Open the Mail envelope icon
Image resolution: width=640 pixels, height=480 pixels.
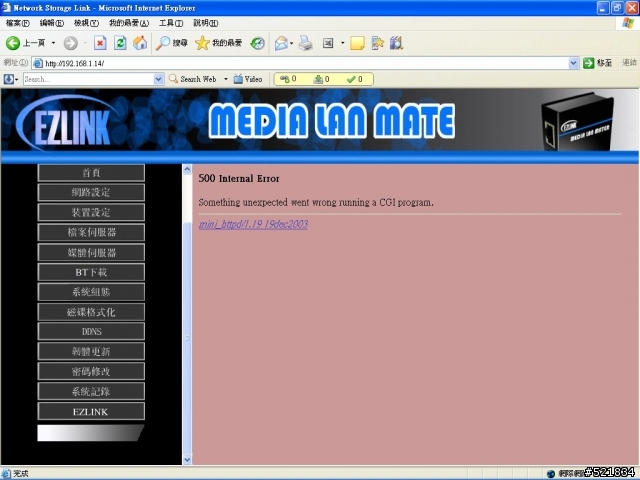[x=281, y=43]
